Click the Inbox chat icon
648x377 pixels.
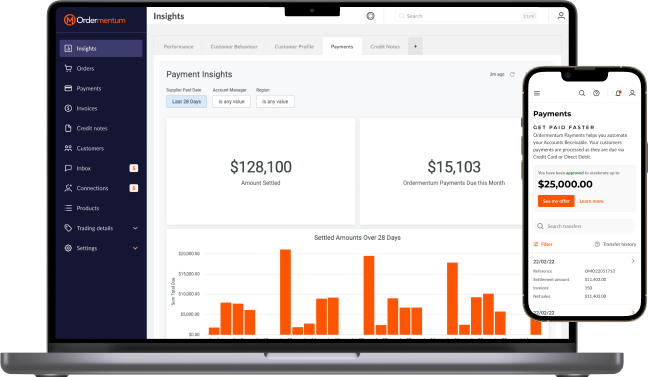[x=68, y=168]
